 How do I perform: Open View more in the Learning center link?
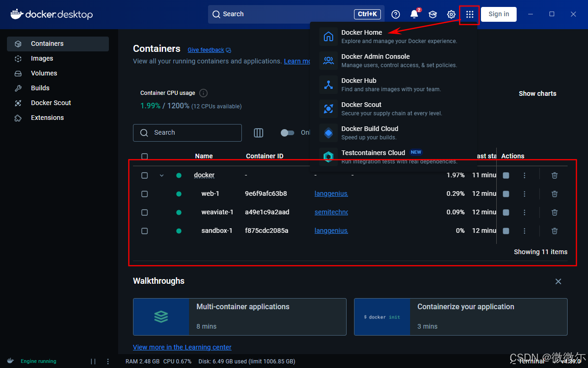(x=182, y=347)
